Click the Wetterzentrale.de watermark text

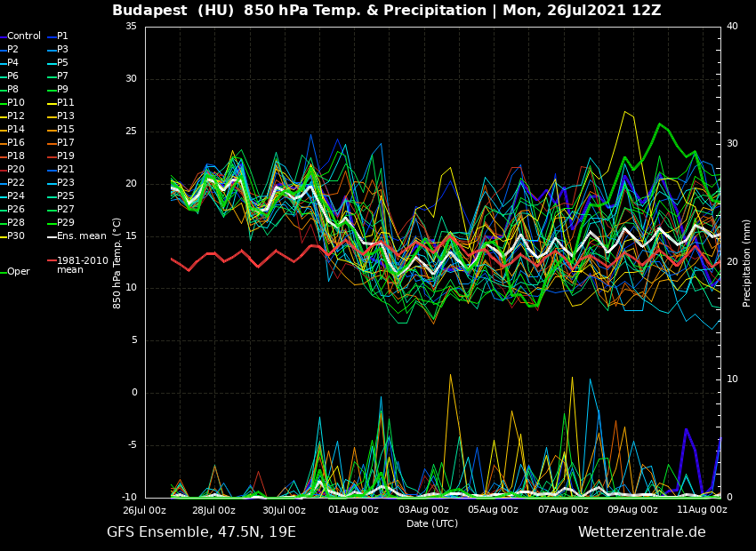(x=641, y=532)
